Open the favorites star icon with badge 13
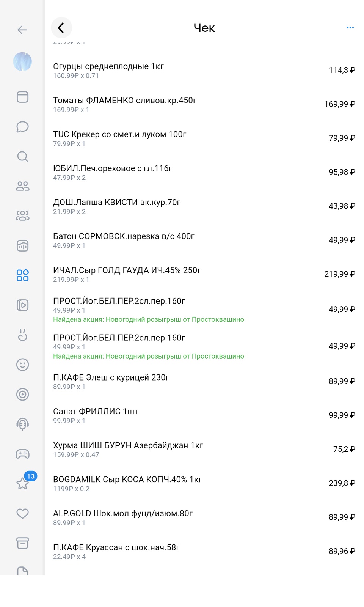The image size is (364, 607). [x=22, y=483]
